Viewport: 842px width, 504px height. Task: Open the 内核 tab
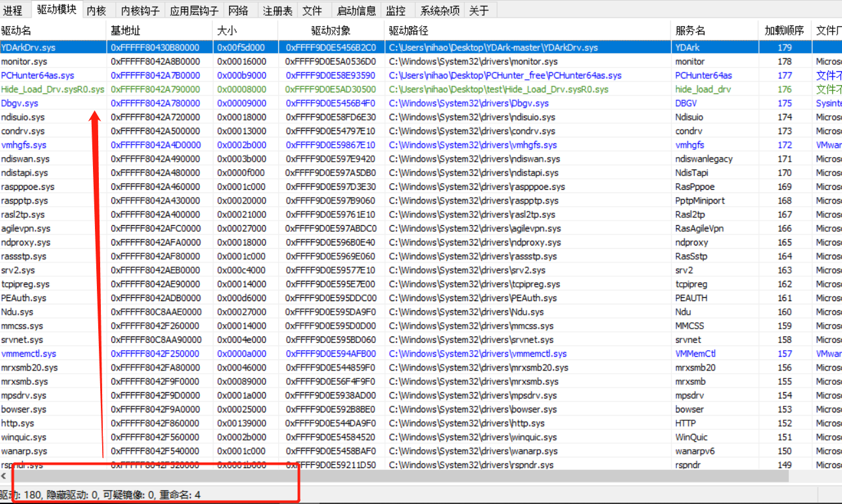tap(97, 10)
